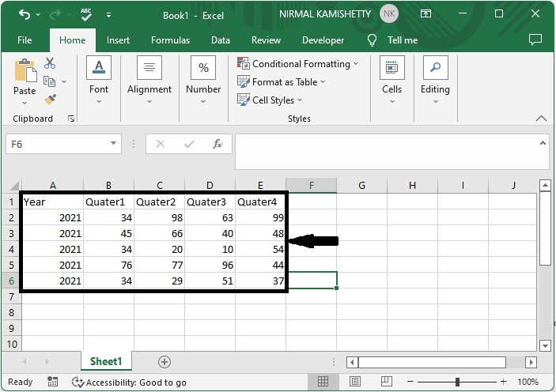The width and height of the screenshot is (556, 392).
Task: Open the Developer tab
Action: pos(323,40)
